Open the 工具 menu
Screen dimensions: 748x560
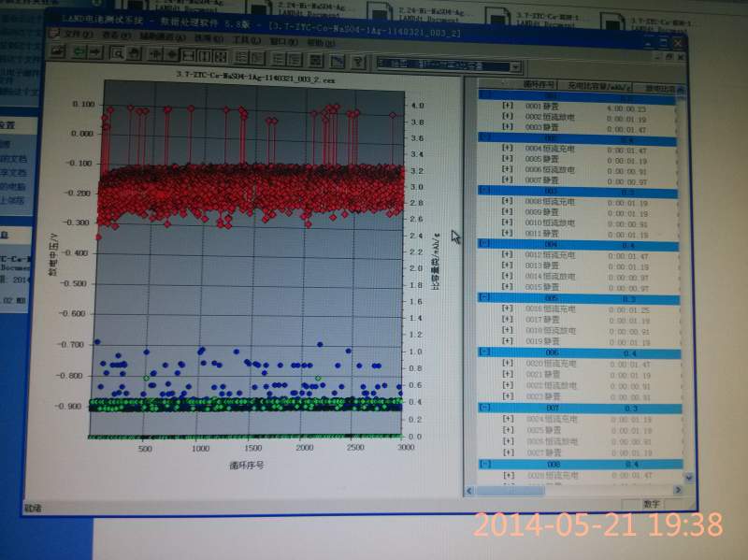247,40
